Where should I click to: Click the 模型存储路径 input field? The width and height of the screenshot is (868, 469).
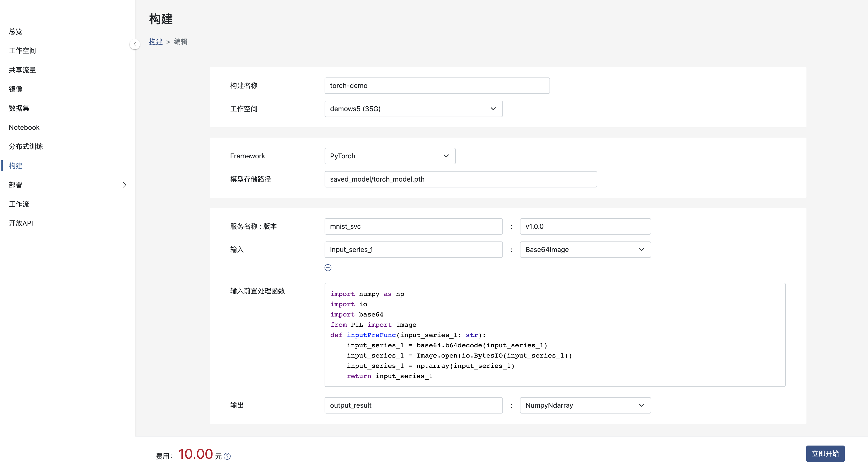[460, 179]
